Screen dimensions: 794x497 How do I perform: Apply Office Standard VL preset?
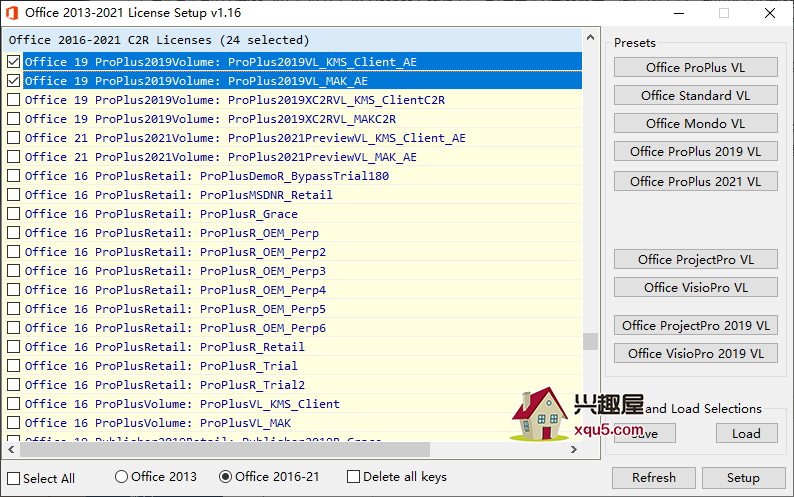[x=695, y=95]
